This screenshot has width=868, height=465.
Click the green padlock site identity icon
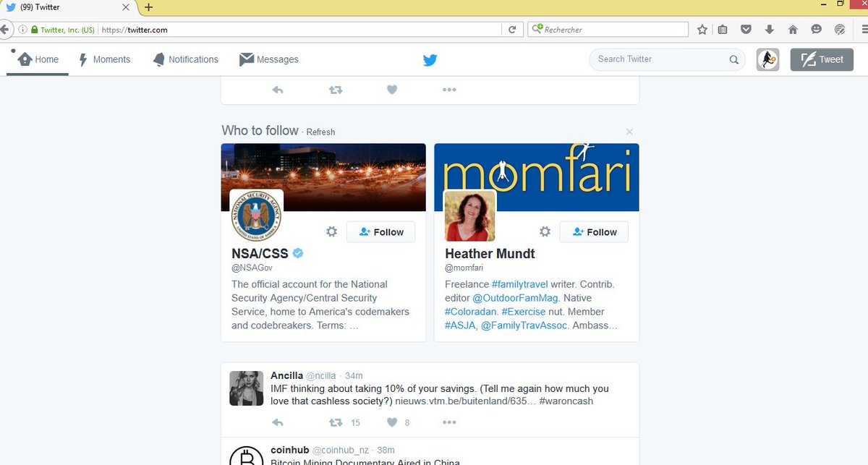pos(34,30)
